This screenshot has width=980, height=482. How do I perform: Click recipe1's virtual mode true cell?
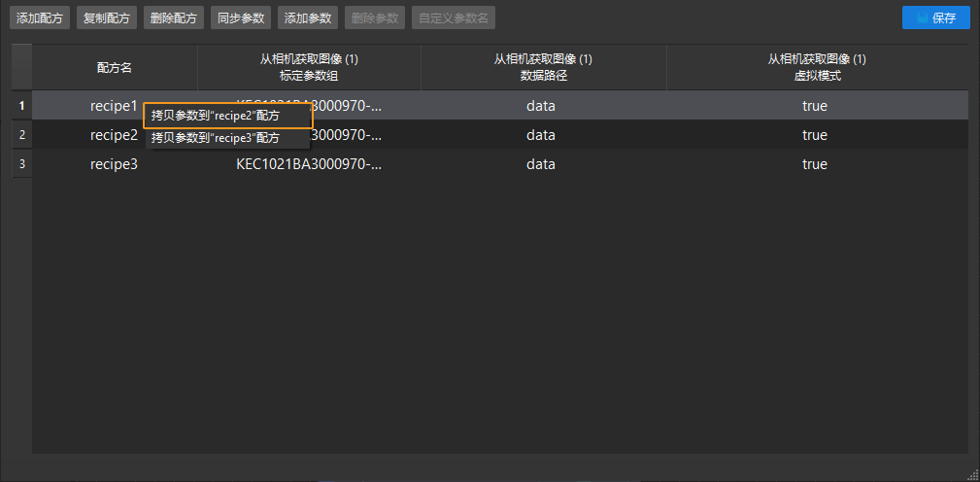(x=817, y=106)
